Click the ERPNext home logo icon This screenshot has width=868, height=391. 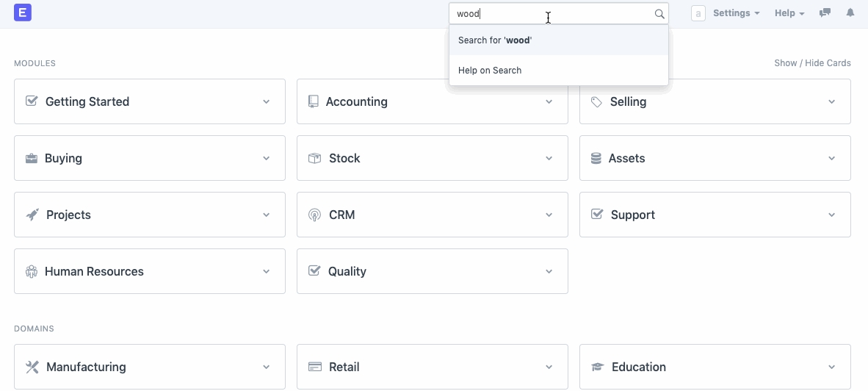click(x=23, y=12)
